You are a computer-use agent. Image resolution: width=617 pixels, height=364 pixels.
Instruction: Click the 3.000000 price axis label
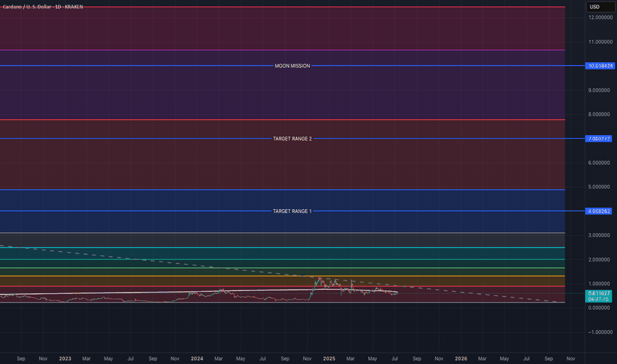click(599, 236)
